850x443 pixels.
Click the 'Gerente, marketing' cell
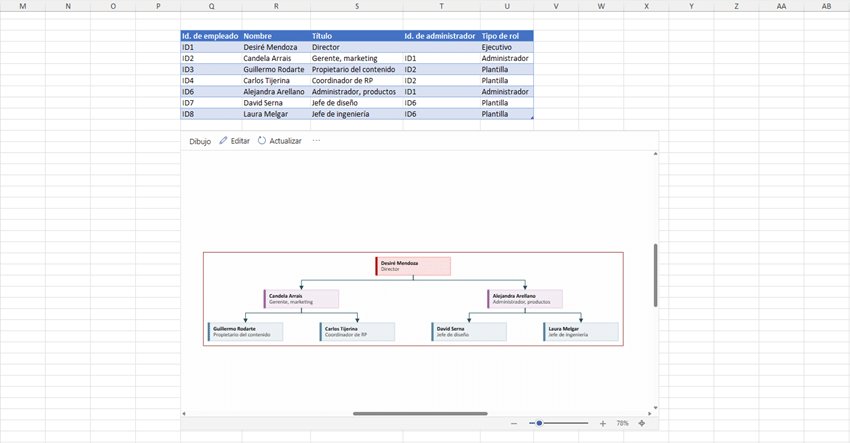coord(357,58)
